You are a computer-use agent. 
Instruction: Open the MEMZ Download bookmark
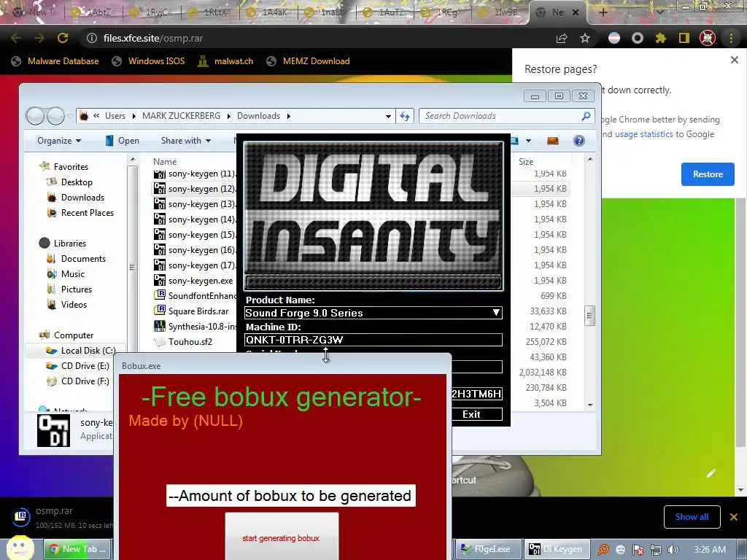click(309, 61)
